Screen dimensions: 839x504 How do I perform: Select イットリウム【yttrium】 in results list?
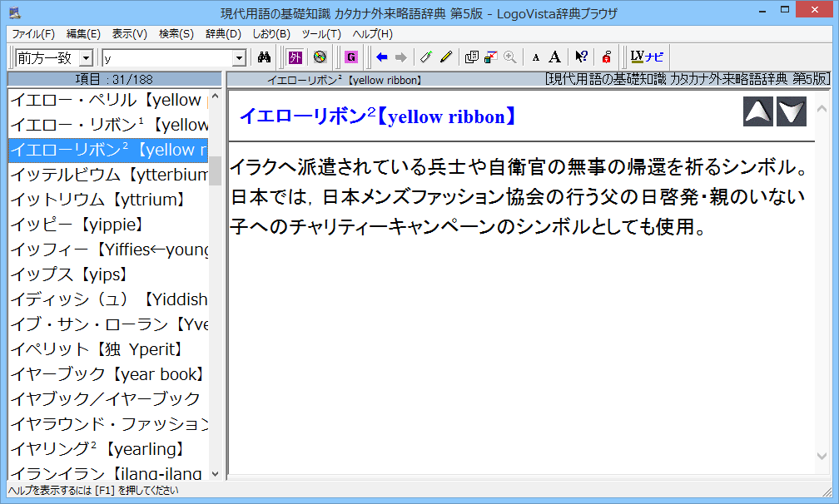pos(97,200)
